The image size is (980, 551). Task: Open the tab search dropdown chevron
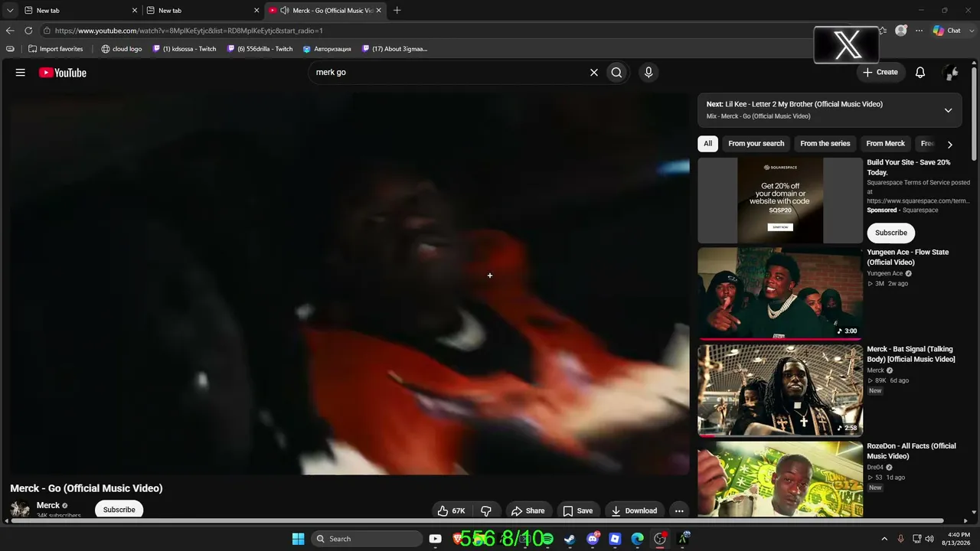point(10,11)
